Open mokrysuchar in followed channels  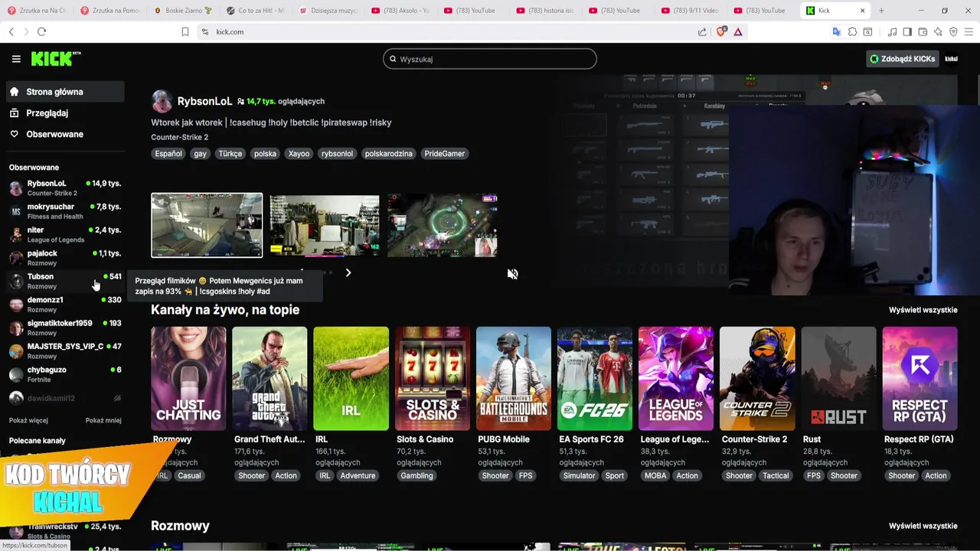65,211
